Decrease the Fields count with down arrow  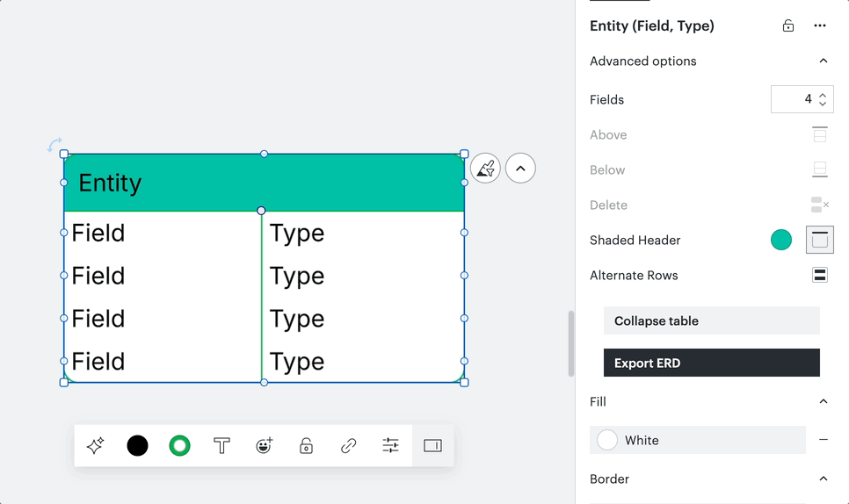823,104
